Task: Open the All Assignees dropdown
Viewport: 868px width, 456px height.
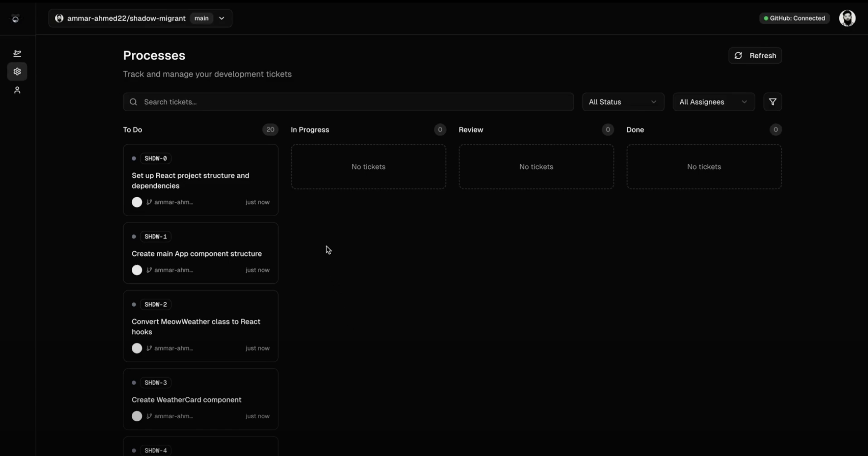Action: click(713, 102)
